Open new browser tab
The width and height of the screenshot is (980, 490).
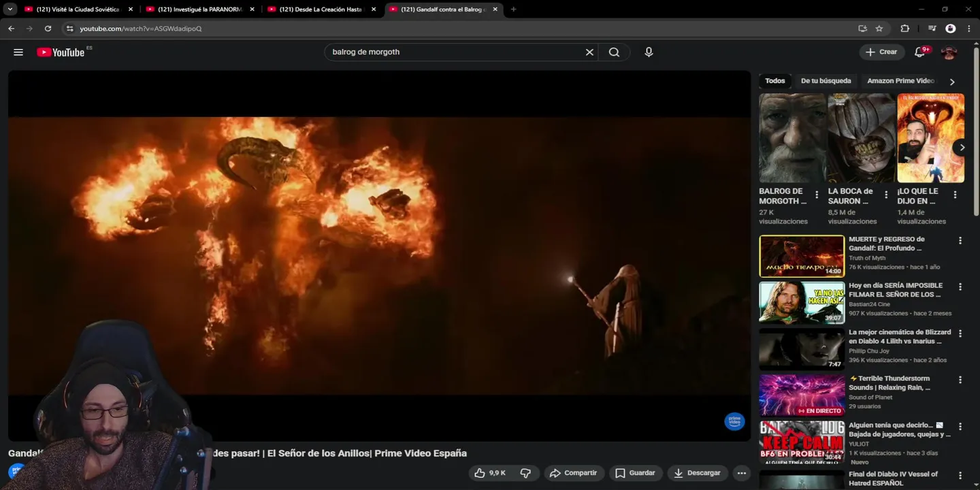513,10
